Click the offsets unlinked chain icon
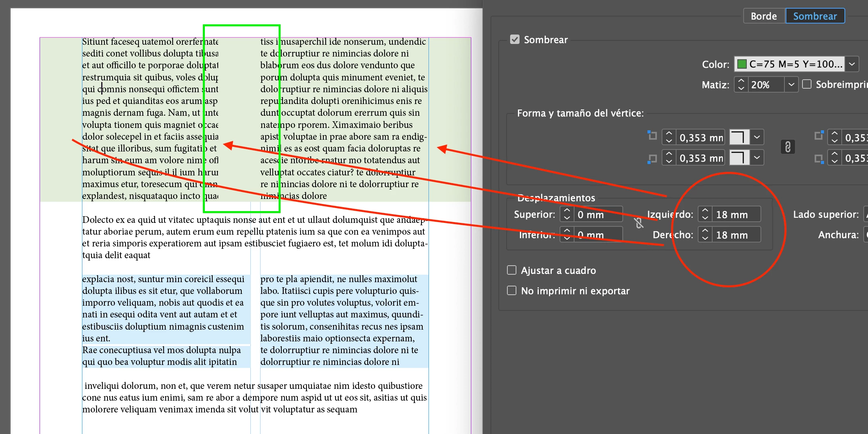Viewport: 868px width, 434px height. click(638, 223)
